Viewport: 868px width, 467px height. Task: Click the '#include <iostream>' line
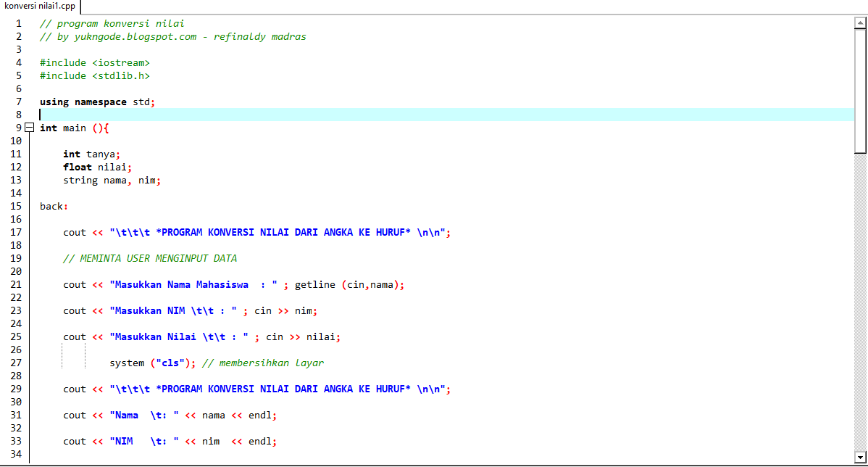[95, 62]
